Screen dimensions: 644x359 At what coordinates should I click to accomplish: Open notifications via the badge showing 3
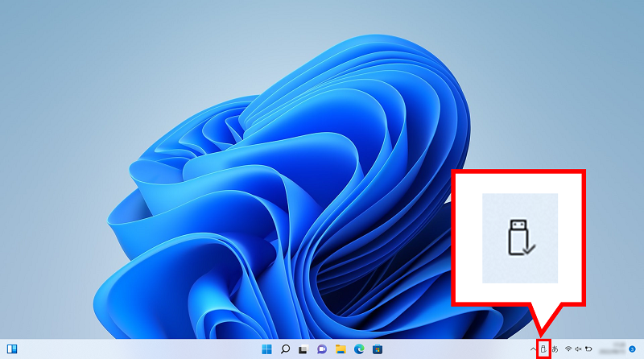click(632, 349)
